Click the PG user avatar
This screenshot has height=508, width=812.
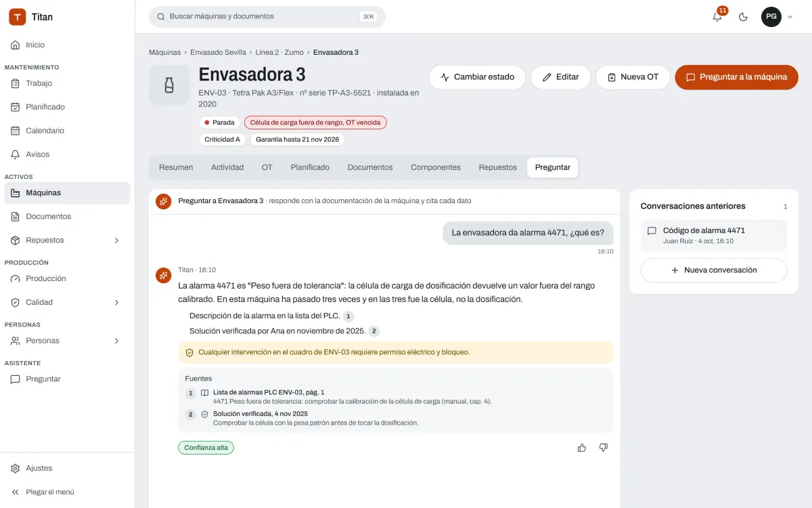point(771,17)
